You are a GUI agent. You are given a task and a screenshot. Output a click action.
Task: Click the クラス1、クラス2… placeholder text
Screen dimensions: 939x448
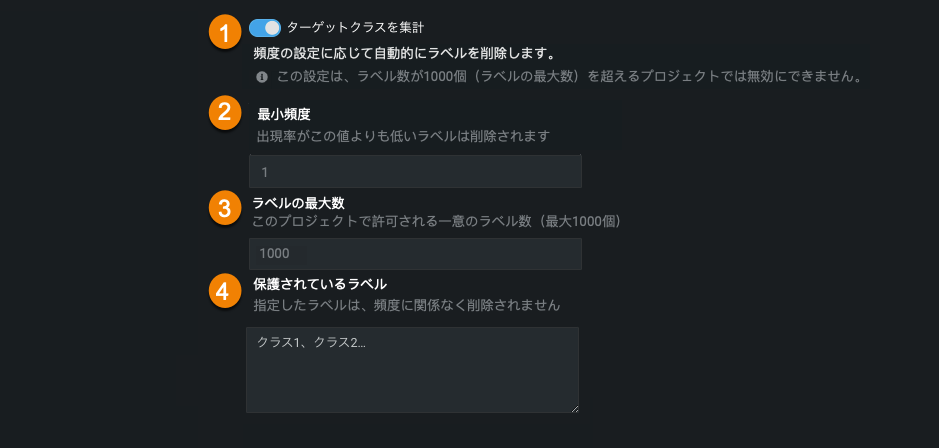[x=312, y=343]
